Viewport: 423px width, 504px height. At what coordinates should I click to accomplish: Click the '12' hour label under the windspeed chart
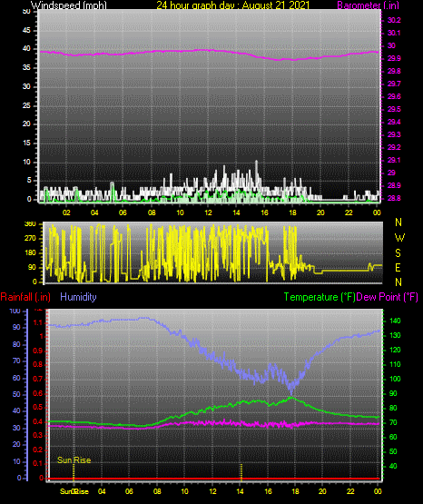click(x=208, y=212)
